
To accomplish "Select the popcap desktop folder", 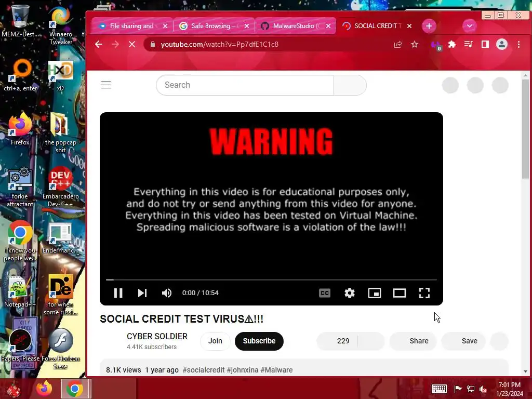I will pos(61,132).
